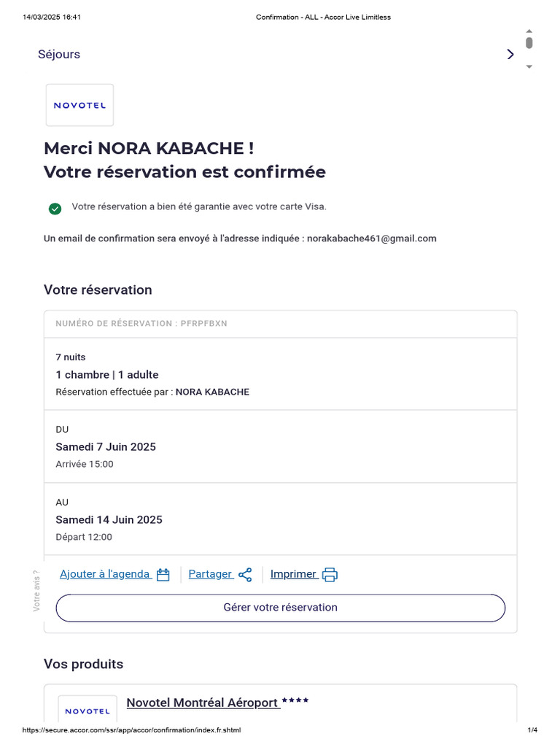560x747 pixels.
Task: Click the Novotel logo above the thank-you heading
Action: coord(79,105)
